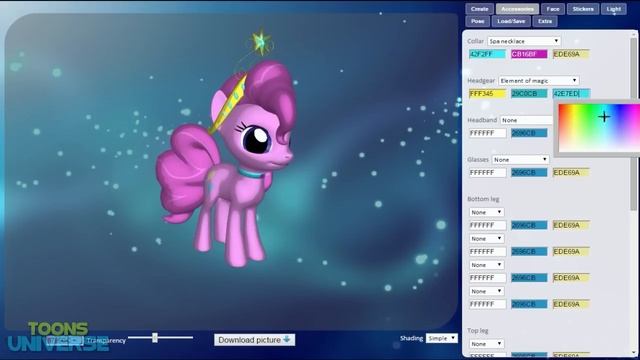Screen dimensions: 640x360
Task: Open the Collar dropdown showing Spa necklace
Action: click(524, 41)
